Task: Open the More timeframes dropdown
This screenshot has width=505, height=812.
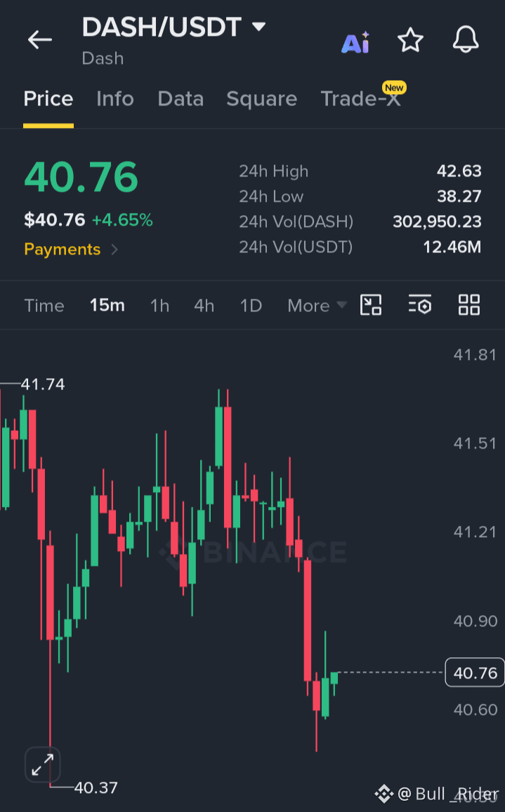Action: click(317, 306)
